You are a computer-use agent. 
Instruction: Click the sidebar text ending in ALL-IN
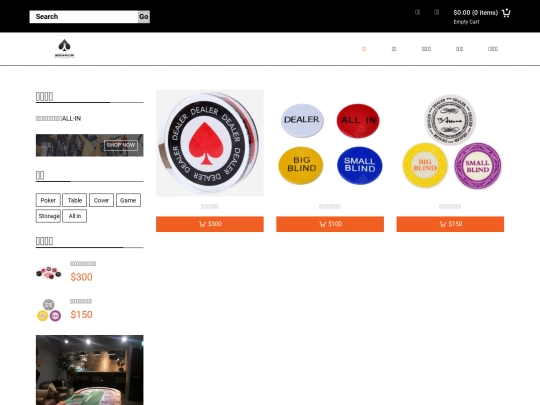59,118
